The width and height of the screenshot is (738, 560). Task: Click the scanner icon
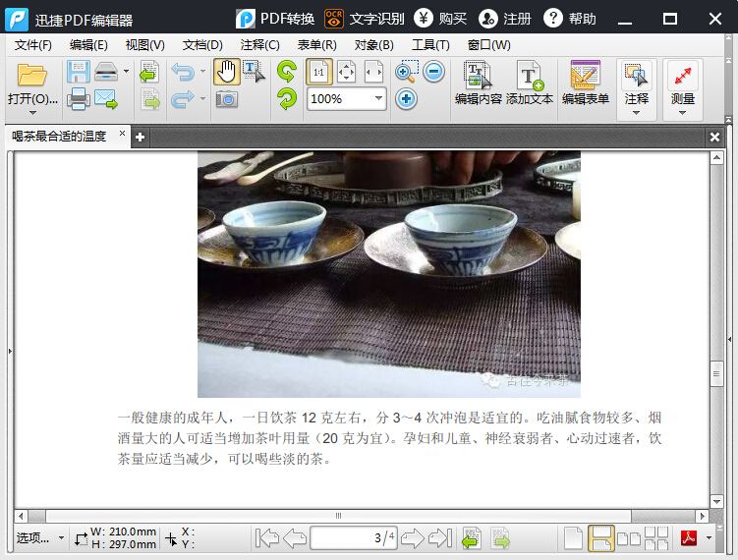[106, 72]
